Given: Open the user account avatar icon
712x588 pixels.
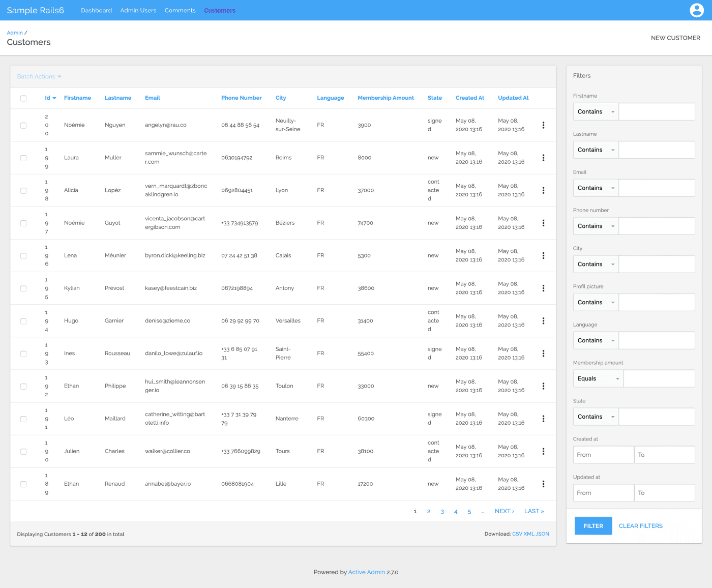Looking at the screenshot, I should pos(696,10).
